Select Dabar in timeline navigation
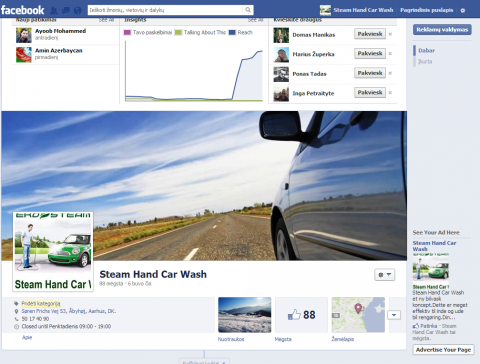Screen dimensions: 480x364 426,51
